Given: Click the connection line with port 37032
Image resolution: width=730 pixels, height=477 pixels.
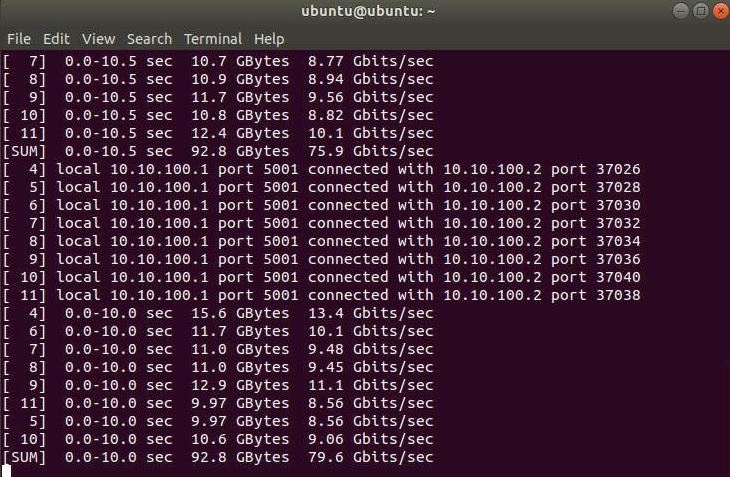Looking at the screenshot, I should pos(321,223).
